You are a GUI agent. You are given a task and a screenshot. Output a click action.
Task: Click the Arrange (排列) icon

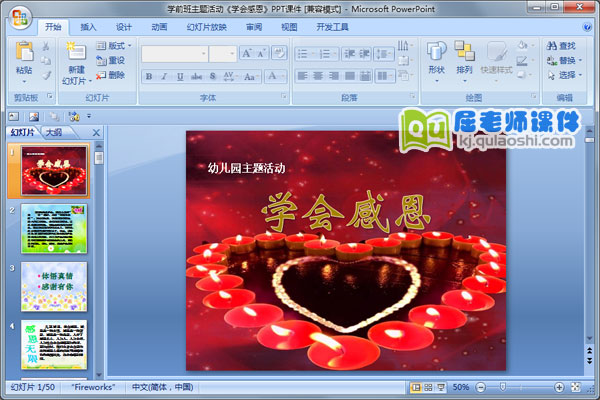(464, 51)
